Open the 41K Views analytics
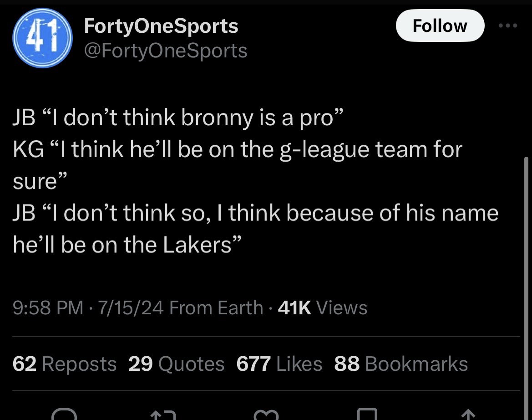 point(322,308)
